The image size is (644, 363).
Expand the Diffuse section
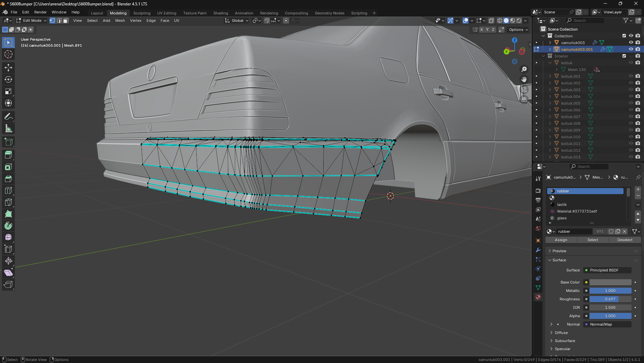pyautogui.click(x=561, y=332)
